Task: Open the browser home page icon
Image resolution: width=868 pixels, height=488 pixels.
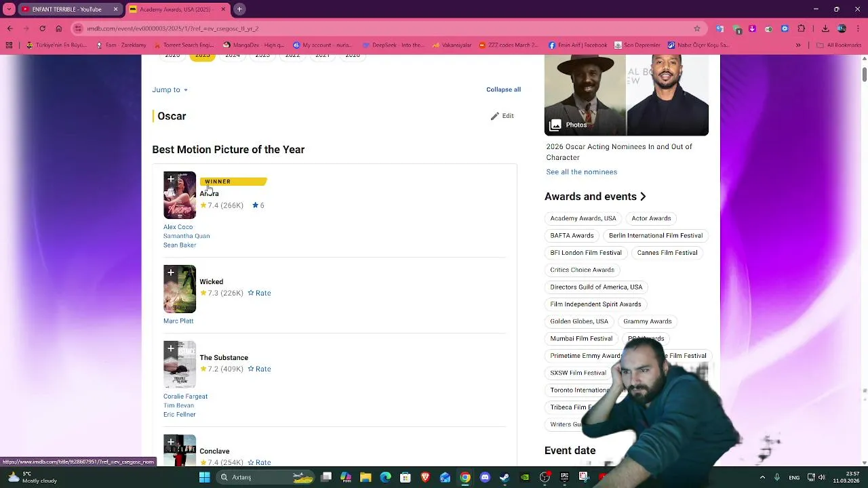Action: click(x=58, y=28)
